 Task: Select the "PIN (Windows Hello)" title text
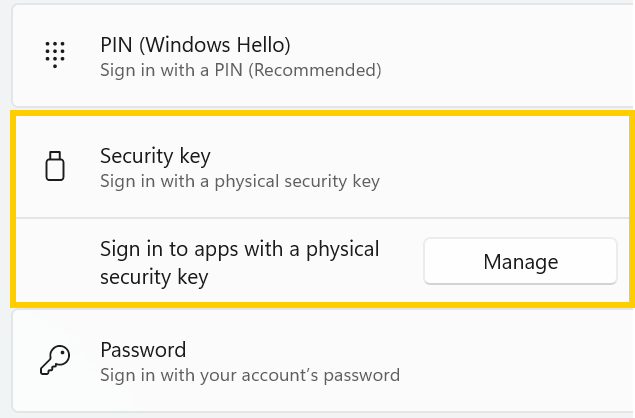(x=194, y=45)
